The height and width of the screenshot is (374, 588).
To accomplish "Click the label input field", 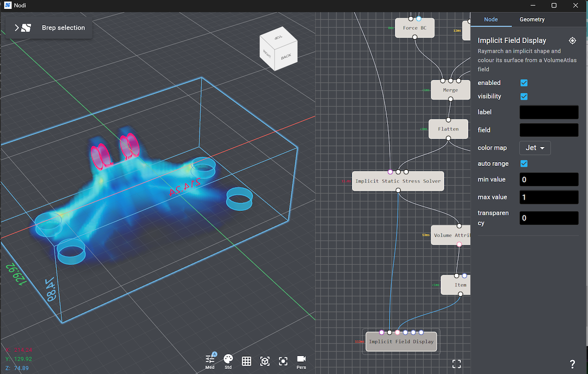I will (x=549, y=112).
